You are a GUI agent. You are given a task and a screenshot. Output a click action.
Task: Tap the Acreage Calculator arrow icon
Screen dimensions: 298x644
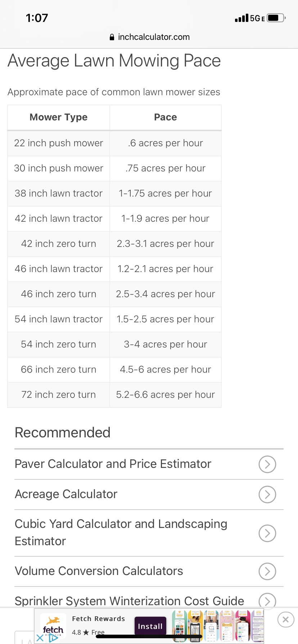[267, 494]
